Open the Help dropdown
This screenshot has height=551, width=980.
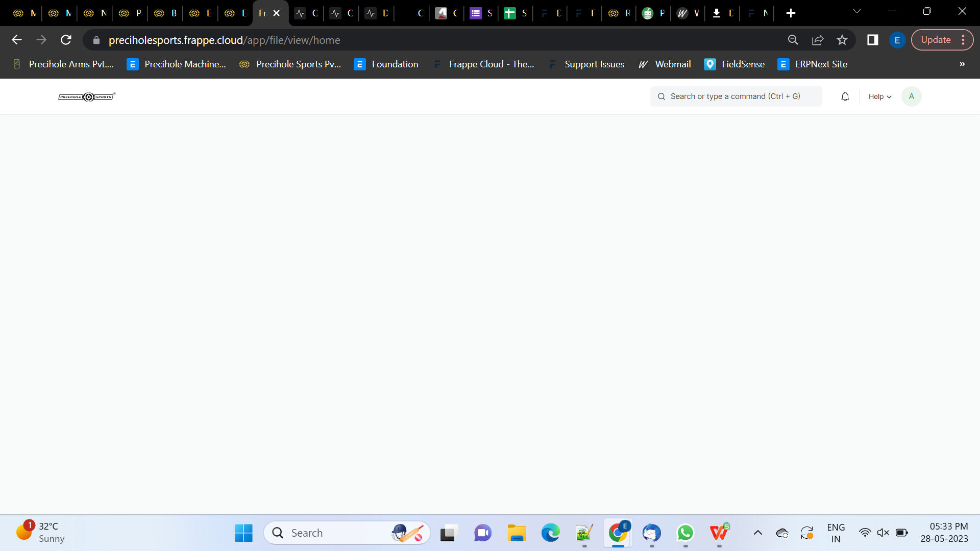pyautogui.click(x=879, y=96)
